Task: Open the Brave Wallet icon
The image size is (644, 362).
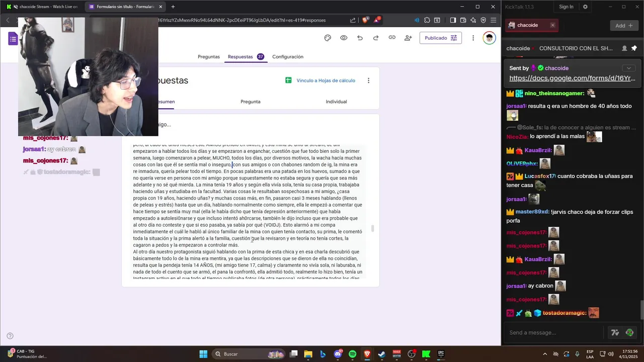Action: coord(463,20)
